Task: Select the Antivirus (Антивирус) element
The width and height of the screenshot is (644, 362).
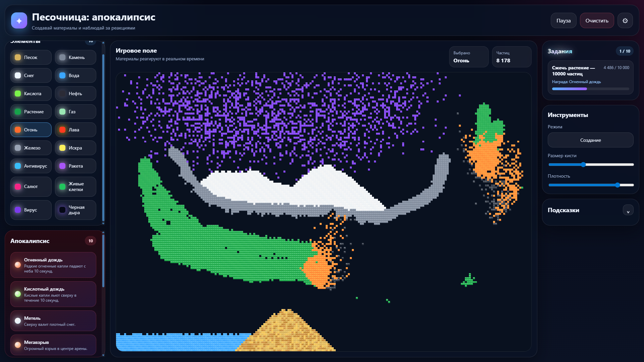Action: pyautogui.click(x=31, y=166)
